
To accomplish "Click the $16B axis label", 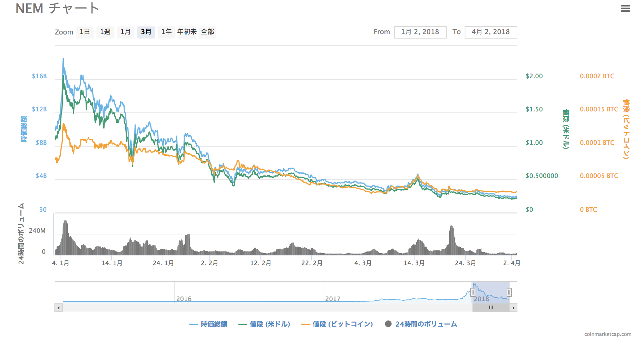I will 39,76.
